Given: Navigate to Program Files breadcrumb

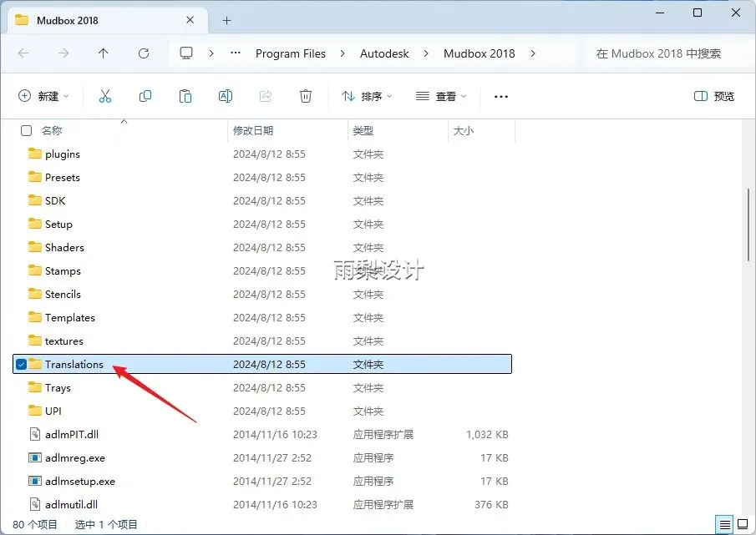Looking at the screenshot, I should tap(291, 53).
